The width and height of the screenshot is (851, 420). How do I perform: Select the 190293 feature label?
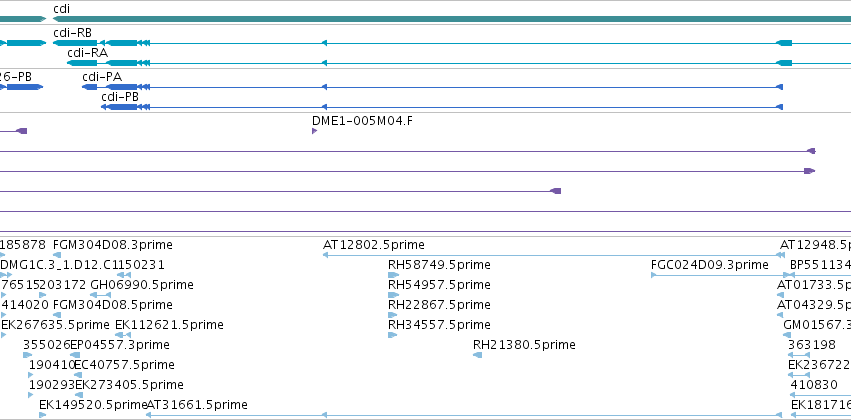pyautogui.click(x=52, y=385)
